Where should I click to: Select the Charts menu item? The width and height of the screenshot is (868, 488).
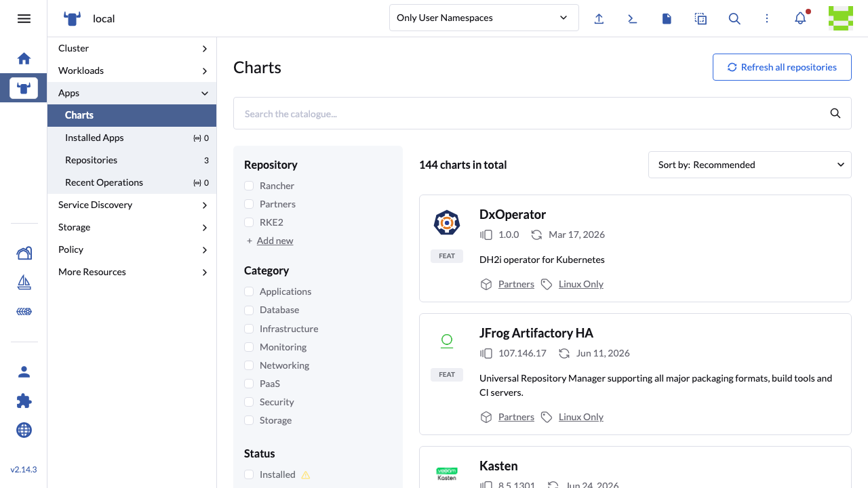click(132, 115)
